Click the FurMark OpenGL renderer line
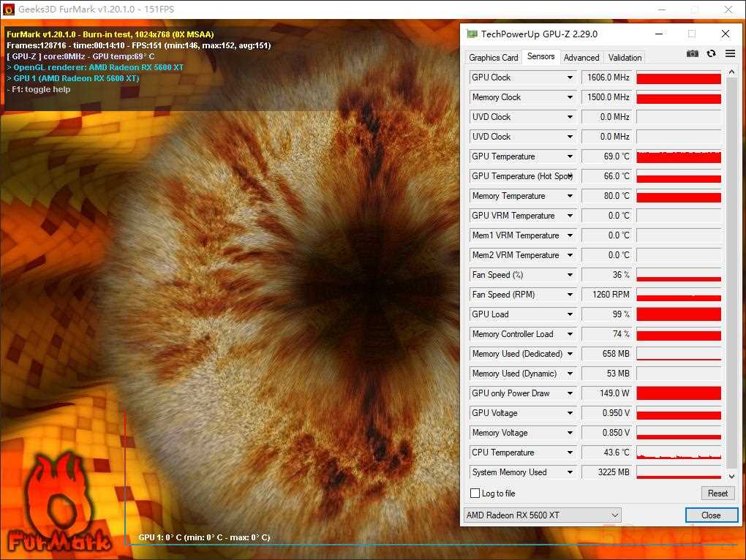 [95, 67]
